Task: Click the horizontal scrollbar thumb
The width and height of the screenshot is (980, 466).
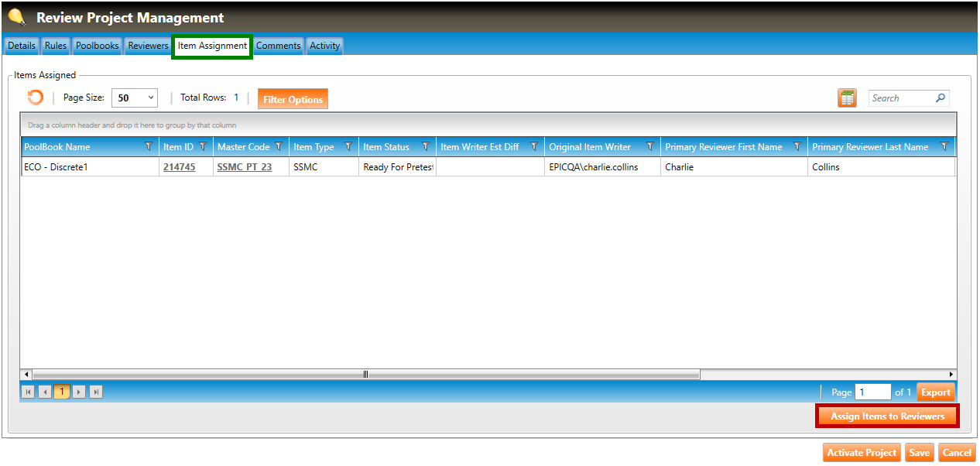Action: click(x=365, y=375)
